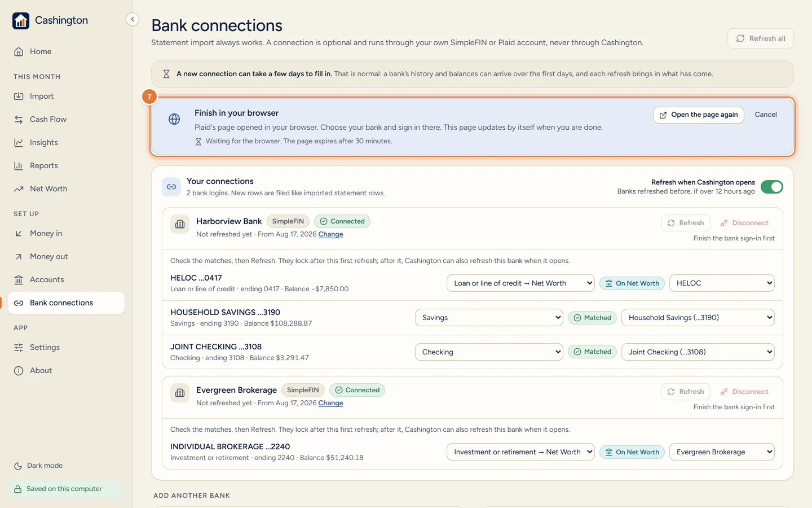Click the Dark mode moon icon
The width and height of the screenshot is (812, 508).
coord(18,466)
